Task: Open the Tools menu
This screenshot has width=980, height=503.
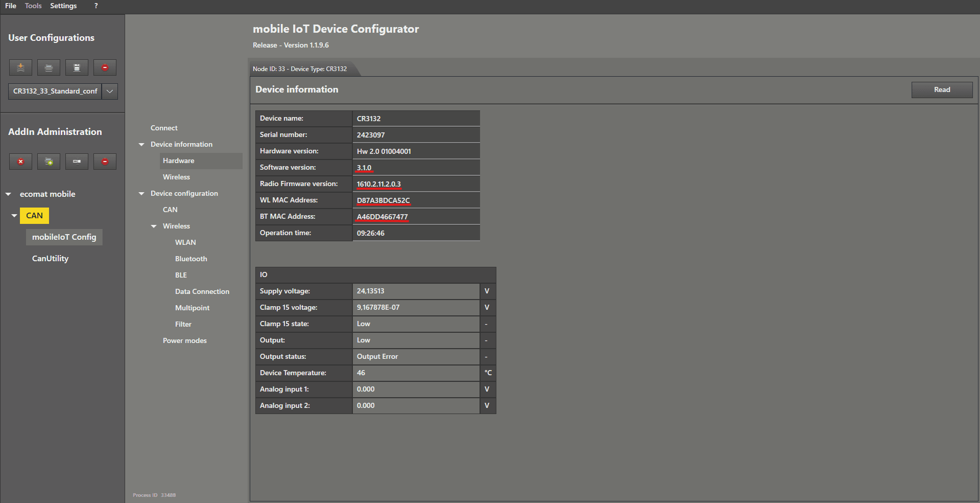Action: click(33, 6)
